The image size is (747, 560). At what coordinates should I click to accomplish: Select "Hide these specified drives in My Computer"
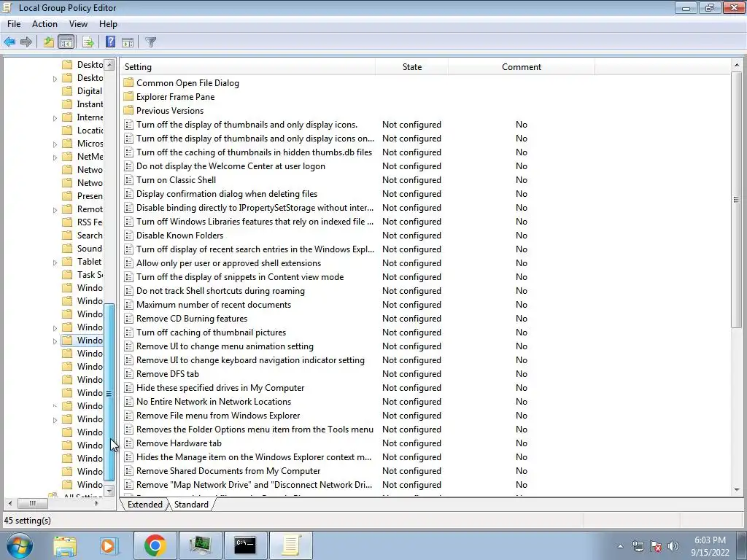(x=220, y=388)
